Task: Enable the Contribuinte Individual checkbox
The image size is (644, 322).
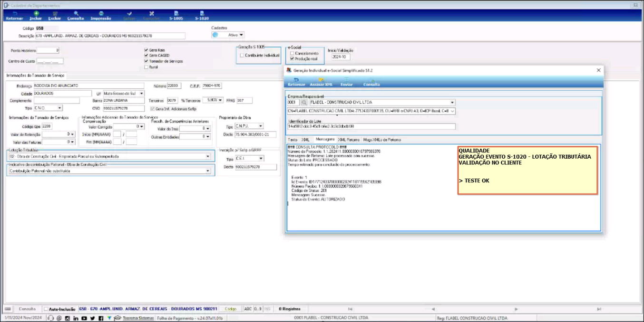Action: coord(242,56)
